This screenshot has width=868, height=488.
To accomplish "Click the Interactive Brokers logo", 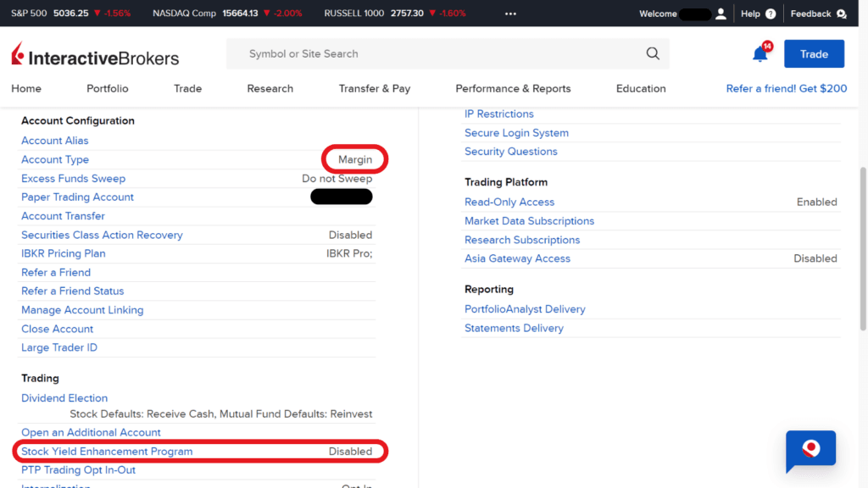I will (x=96, y=55).
